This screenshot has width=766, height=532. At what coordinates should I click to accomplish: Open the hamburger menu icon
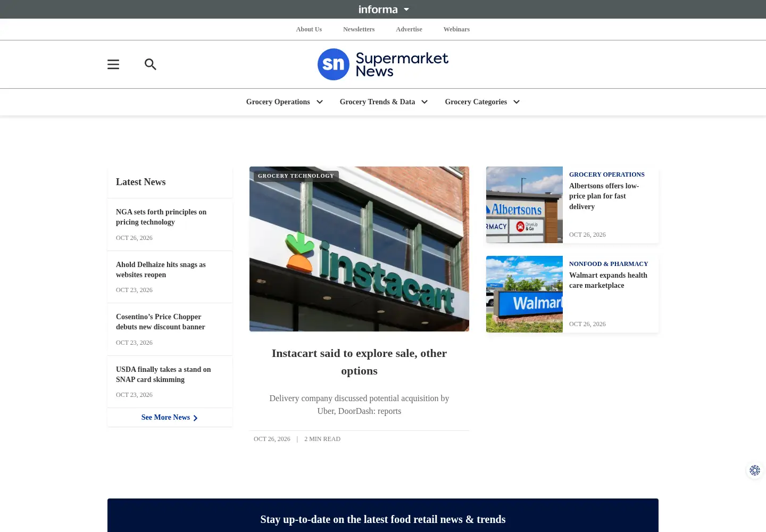(113, 64)
